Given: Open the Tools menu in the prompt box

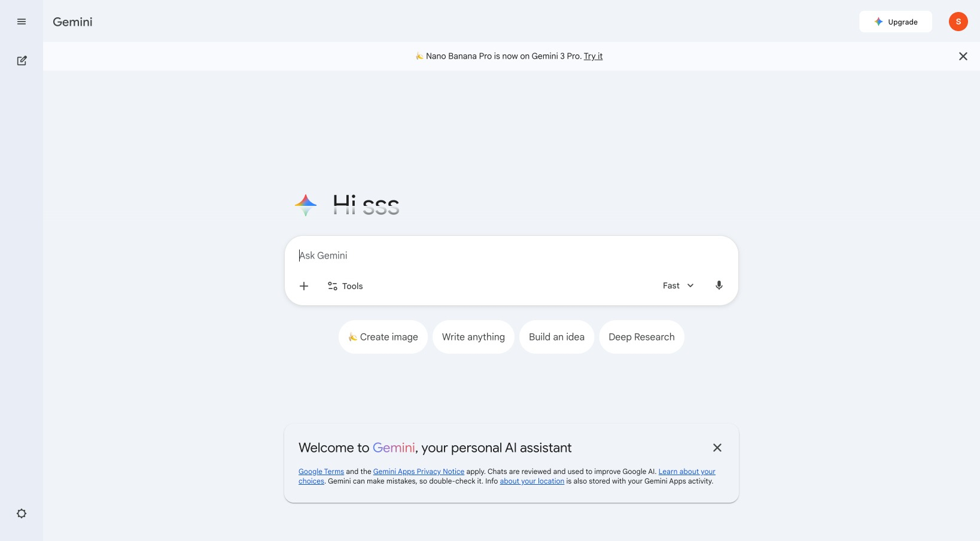Looking at the screenshot, I should click(x=345, y=286).
